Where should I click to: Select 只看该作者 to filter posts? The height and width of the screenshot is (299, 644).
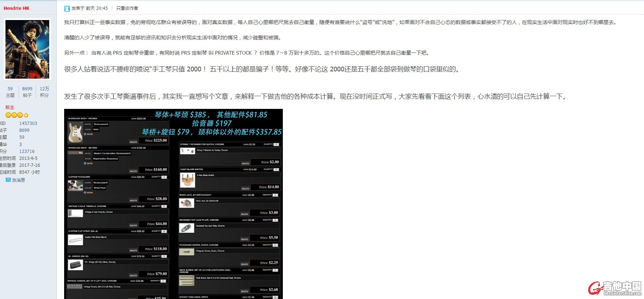coord(127,8)
